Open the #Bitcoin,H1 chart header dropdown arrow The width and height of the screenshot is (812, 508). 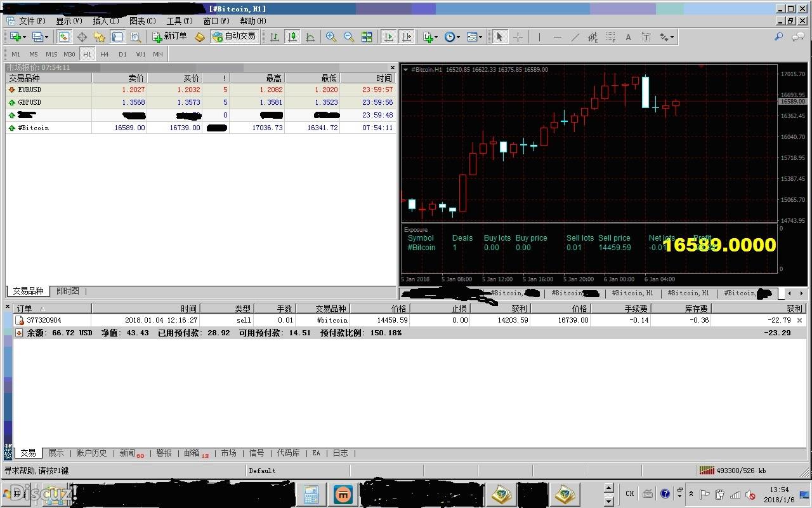click(406, 69)
